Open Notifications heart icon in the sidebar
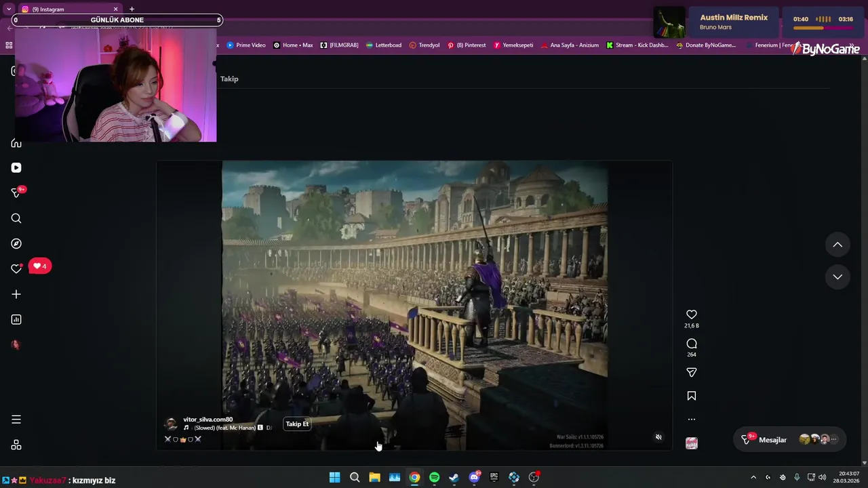The height and width of the screenshot is (488, 868). [16, 269]
